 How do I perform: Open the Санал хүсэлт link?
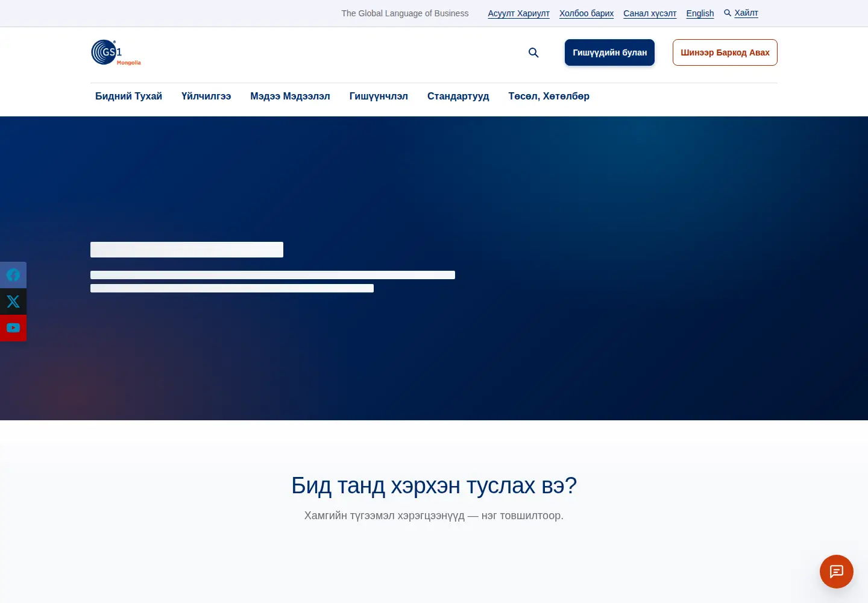click(650, 13)
